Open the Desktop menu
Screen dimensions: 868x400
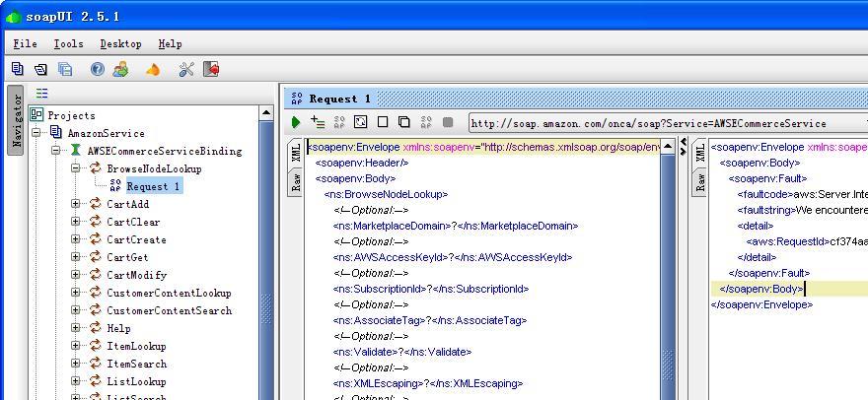point(120,43)
